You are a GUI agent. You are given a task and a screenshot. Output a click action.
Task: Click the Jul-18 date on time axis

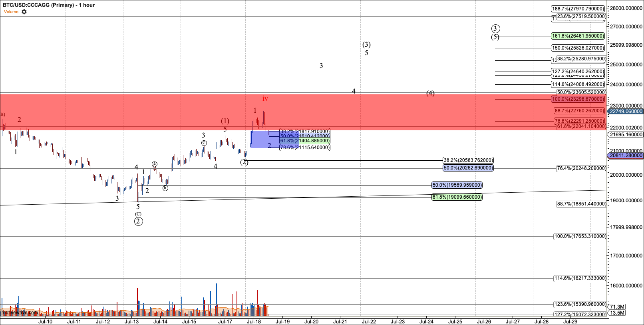tap(254, 321)
